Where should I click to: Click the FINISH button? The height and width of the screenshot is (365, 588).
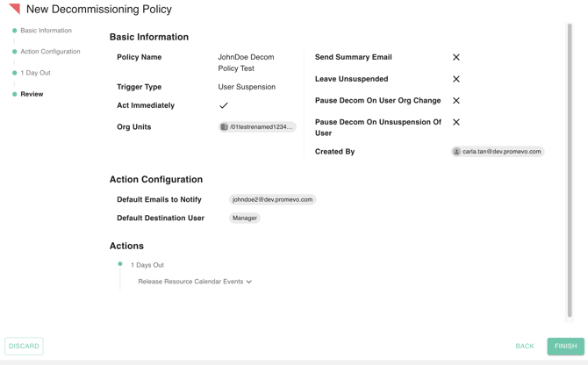565,346
